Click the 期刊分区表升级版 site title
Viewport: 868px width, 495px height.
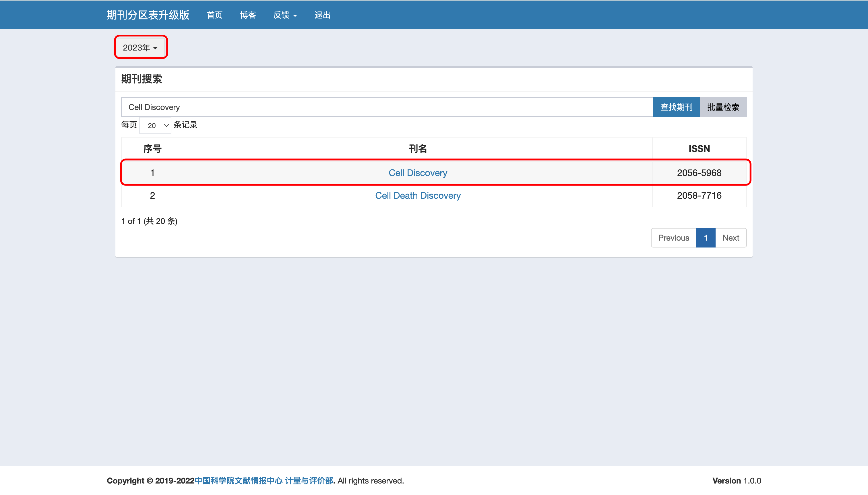tap(148, 15)
